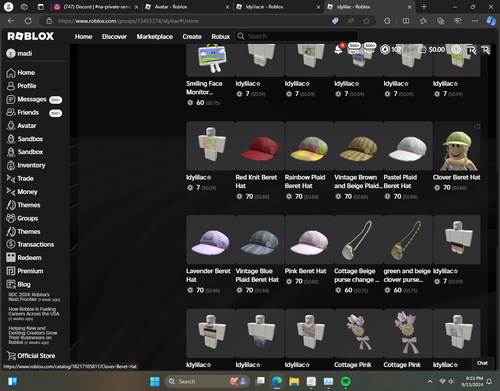Screen dimensions: 500x391
Task: Open Vintage Brown and Beige Plaid hat
Action: (x=359, y=146)
